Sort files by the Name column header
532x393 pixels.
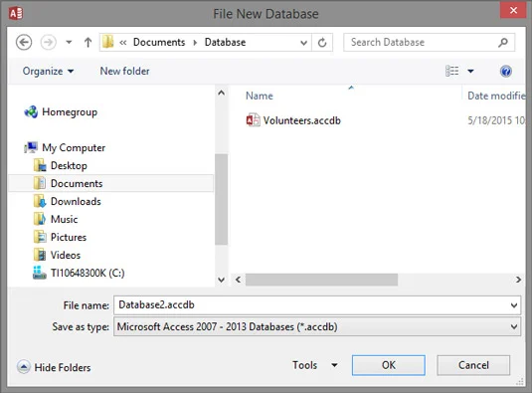point(260,96)
